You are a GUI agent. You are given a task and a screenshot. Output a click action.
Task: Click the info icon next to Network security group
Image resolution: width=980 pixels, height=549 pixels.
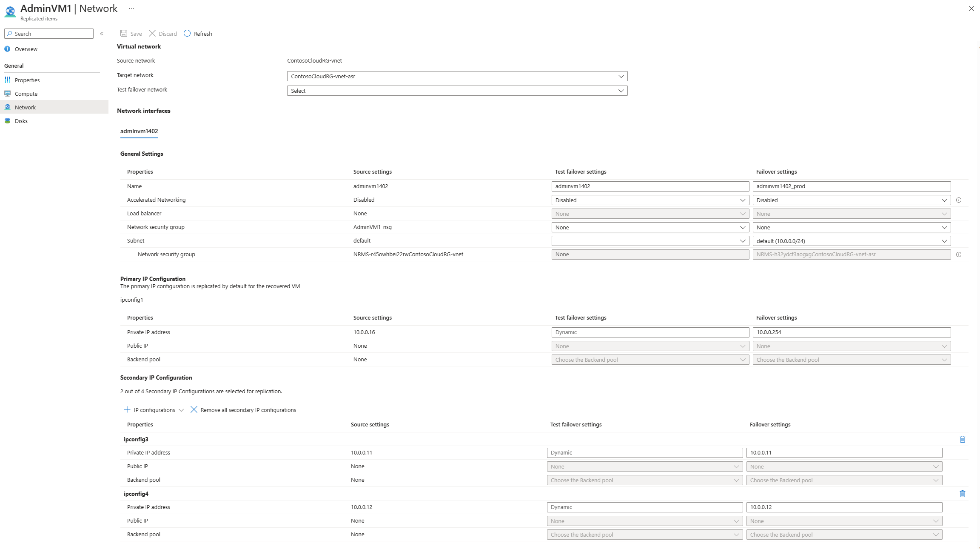958,254
